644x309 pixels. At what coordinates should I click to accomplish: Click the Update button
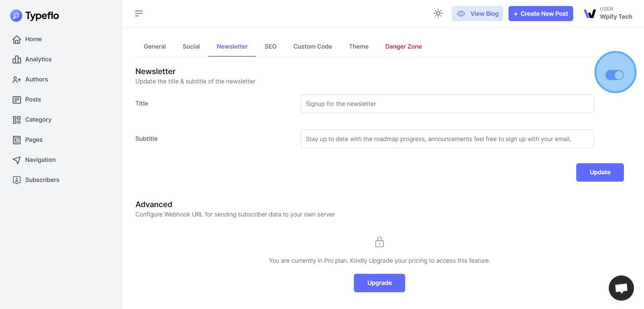tap(600, 172)
